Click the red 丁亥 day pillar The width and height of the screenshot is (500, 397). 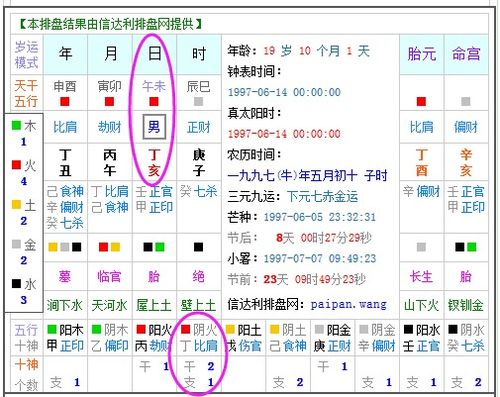154,163
